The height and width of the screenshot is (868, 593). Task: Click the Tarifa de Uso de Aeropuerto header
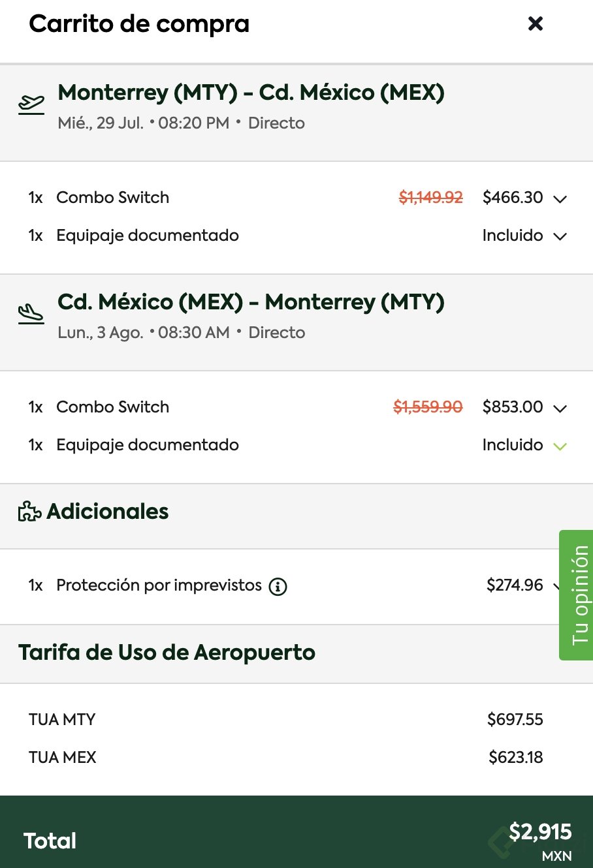167,653
